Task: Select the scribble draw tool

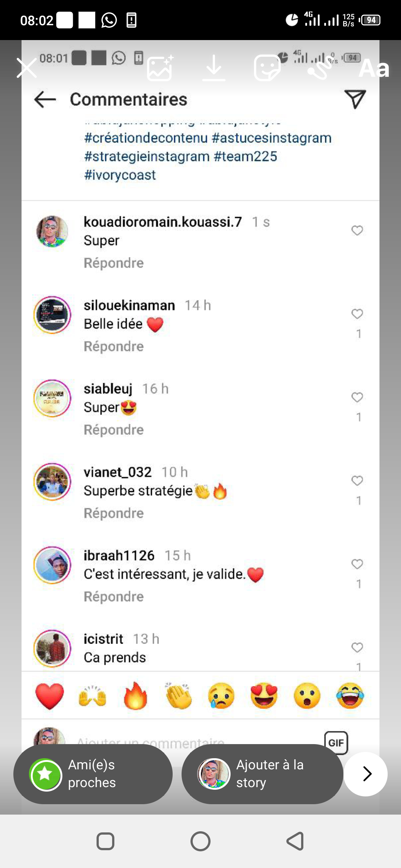Action: (320, 68)
